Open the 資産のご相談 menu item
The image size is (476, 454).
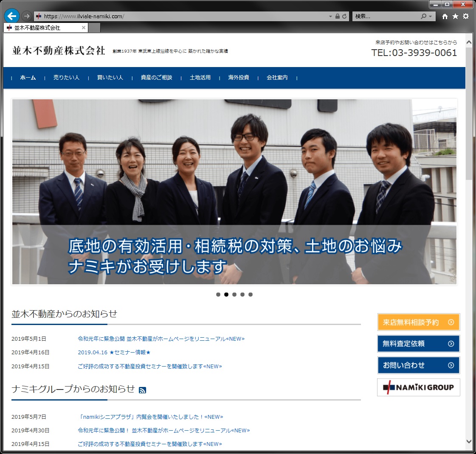(x=156, y=78)
